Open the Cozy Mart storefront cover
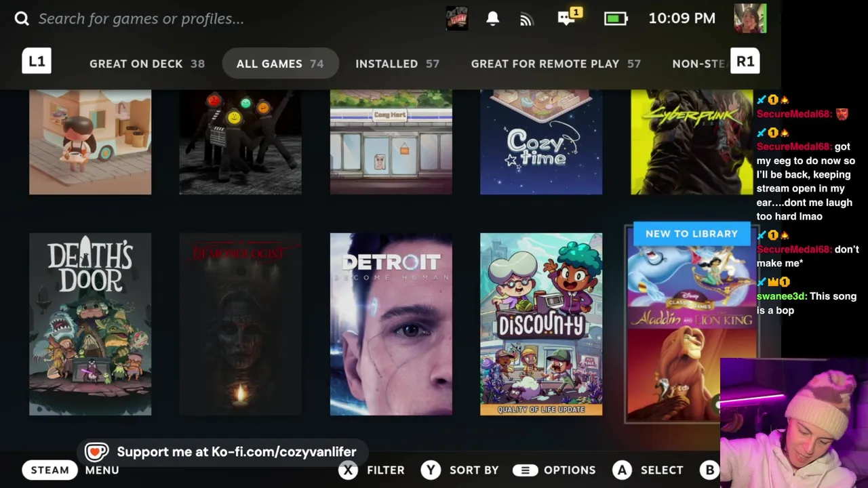Screen dimensions: 868x488 (391, 142)
